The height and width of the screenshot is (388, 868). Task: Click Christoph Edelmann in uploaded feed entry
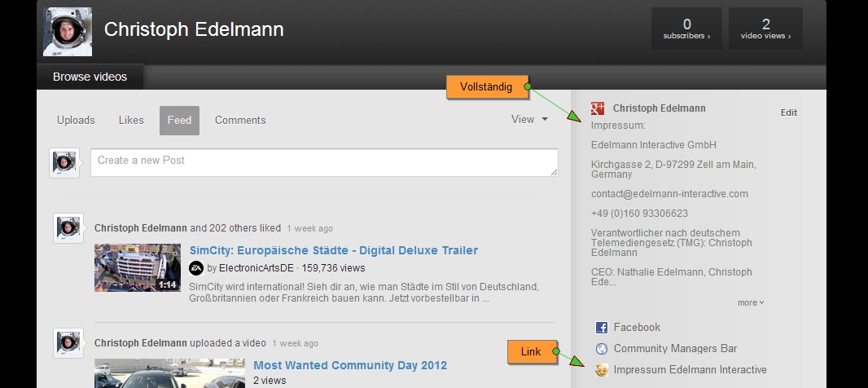pos(141,343)
